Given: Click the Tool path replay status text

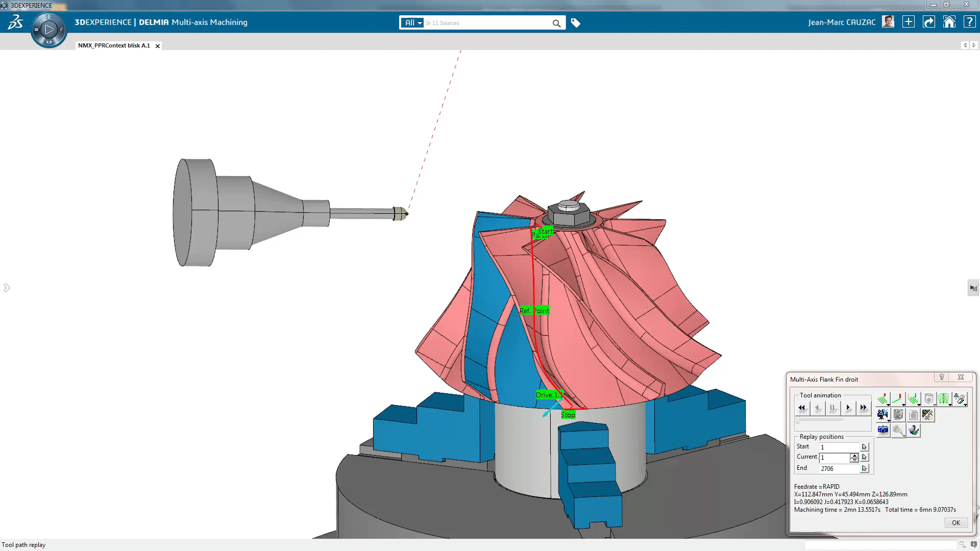Looking at the screenshot, I should [x=23, y=545].
